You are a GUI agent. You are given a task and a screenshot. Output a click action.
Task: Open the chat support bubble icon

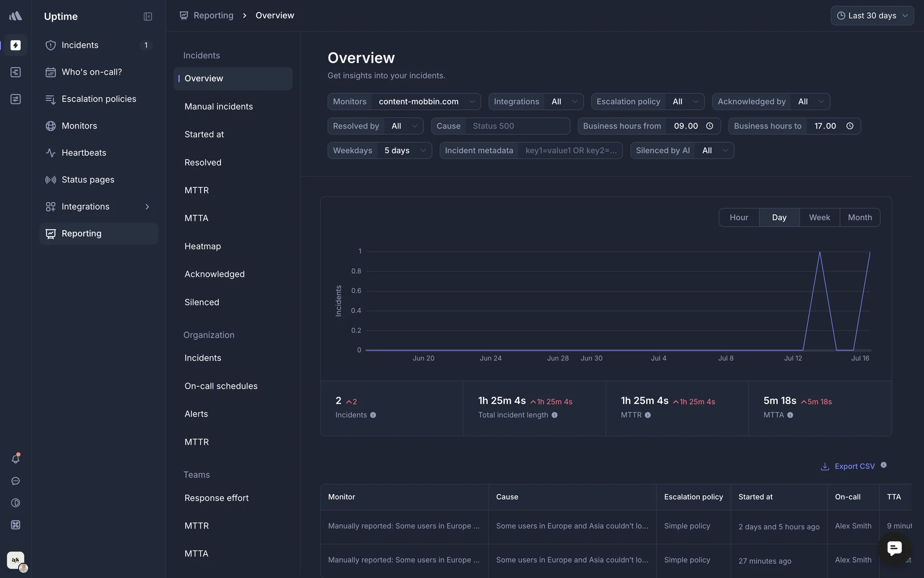[x=894, y=548]
